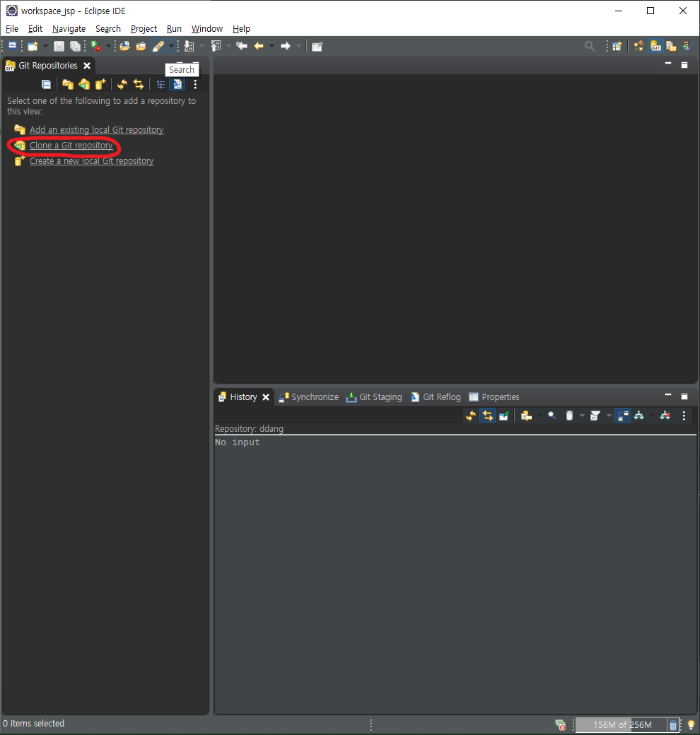The height and width of the screenshot is (735, 700).
Task: Close the History tab
Action: click(266, 397)
